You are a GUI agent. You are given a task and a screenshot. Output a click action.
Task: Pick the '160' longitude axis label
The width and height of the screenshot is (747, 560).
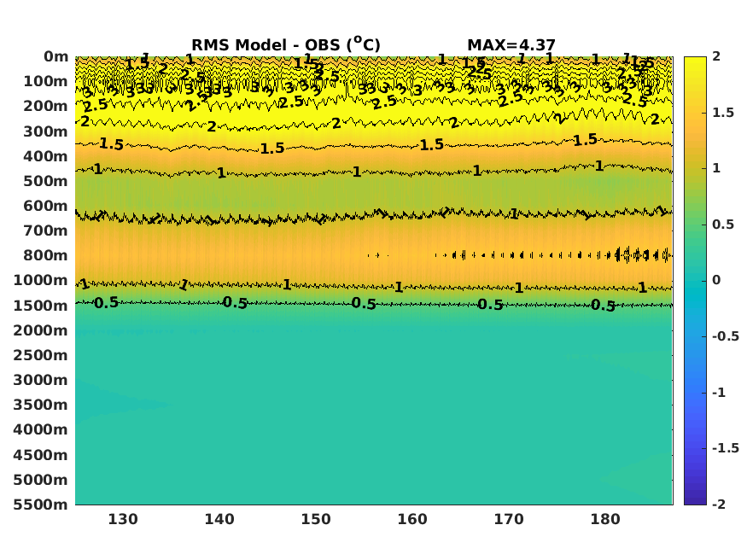pos(412,519)
